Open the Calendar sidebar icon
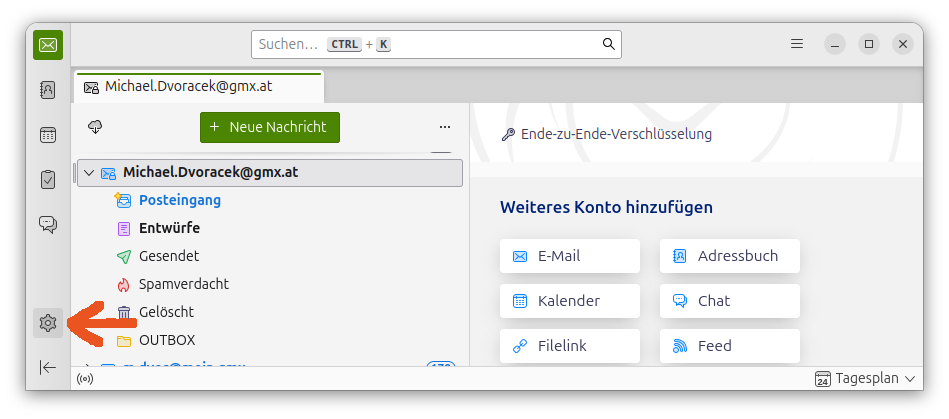 [x=47, y=135]
